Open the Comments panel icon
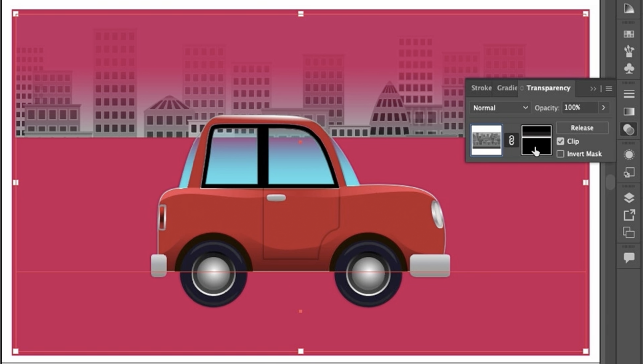 (x=628, y=258)
